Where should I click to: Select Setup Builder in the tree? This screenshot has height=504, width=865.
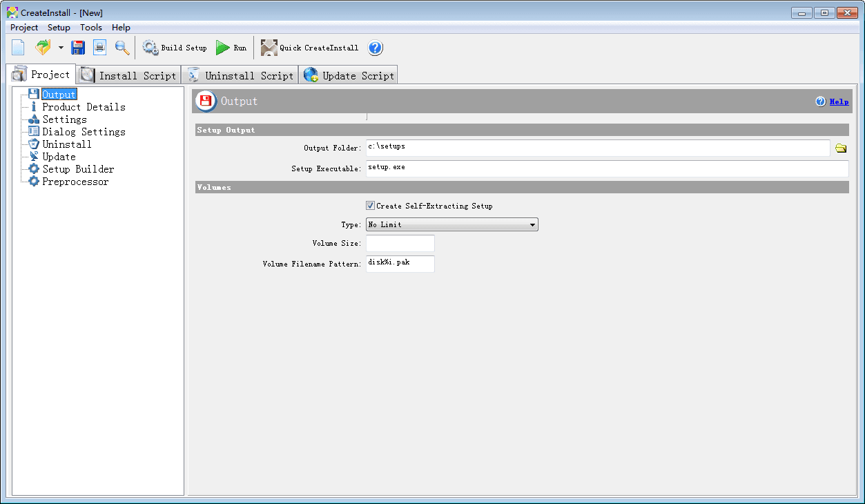pyautogui.click(x=78, y=169)
